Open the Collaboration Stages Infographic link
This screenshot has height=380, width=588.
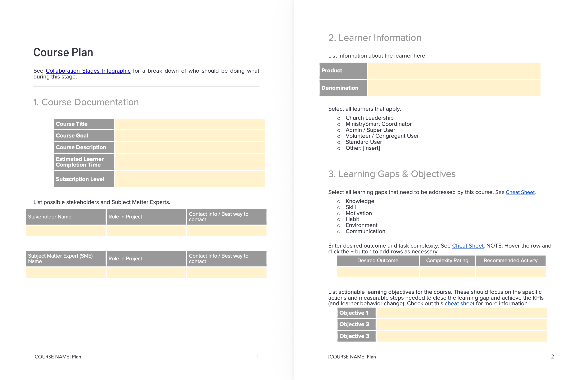click(88, 71)
